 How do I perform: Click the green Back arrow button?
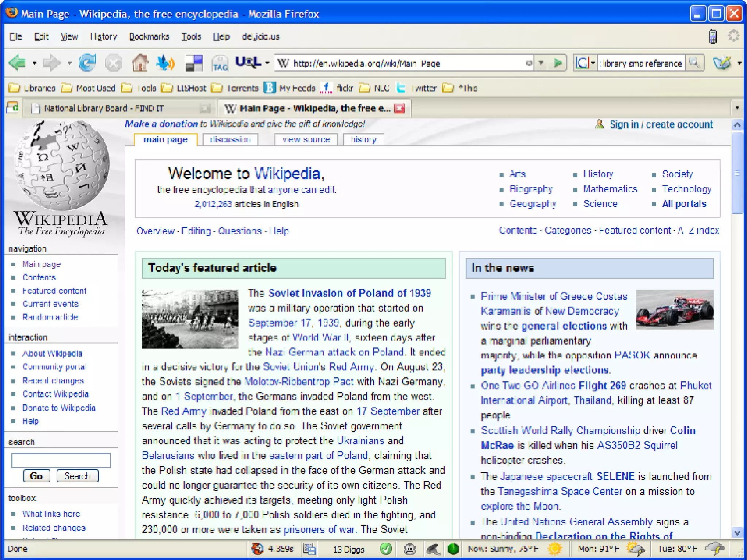point(18,63)
